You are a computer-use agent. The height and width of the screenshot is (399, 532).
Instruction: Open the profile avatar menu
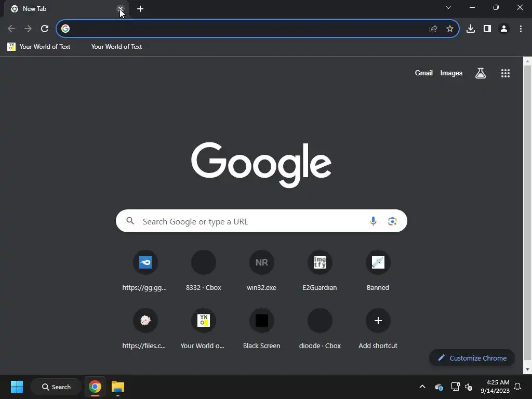click(x=504, y=29)
